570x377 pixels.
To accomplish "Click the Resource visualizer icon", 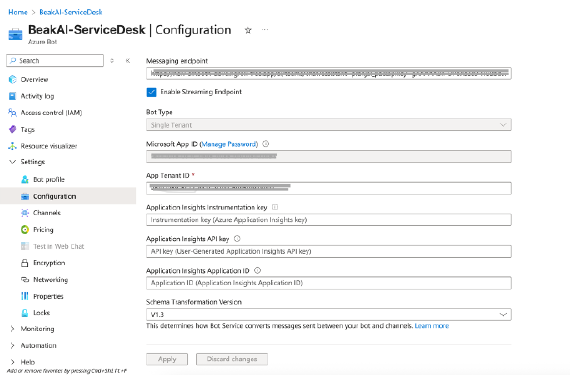I will [12, 146].
